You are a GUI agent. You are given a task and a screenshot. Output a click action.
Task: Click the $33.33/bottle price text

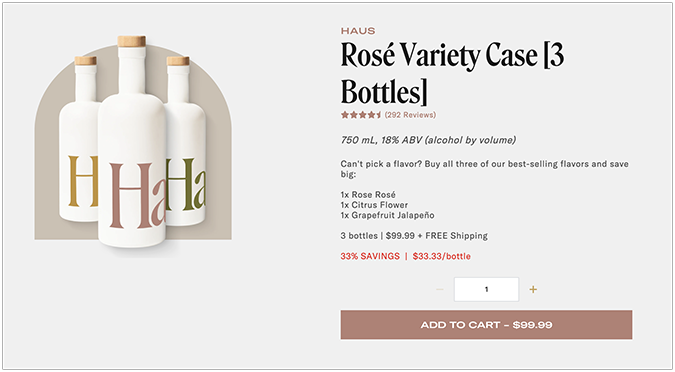[442, 256]
